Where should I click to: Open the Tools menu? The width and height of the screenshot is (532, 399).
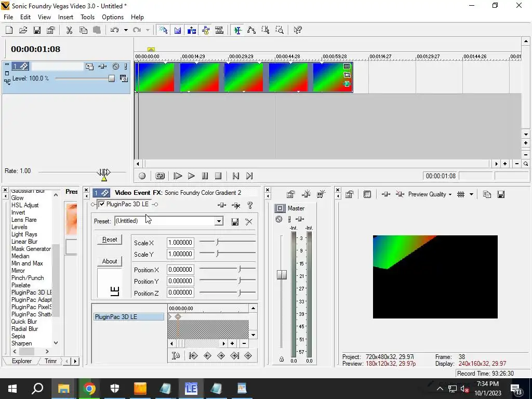tap(87, 17)
